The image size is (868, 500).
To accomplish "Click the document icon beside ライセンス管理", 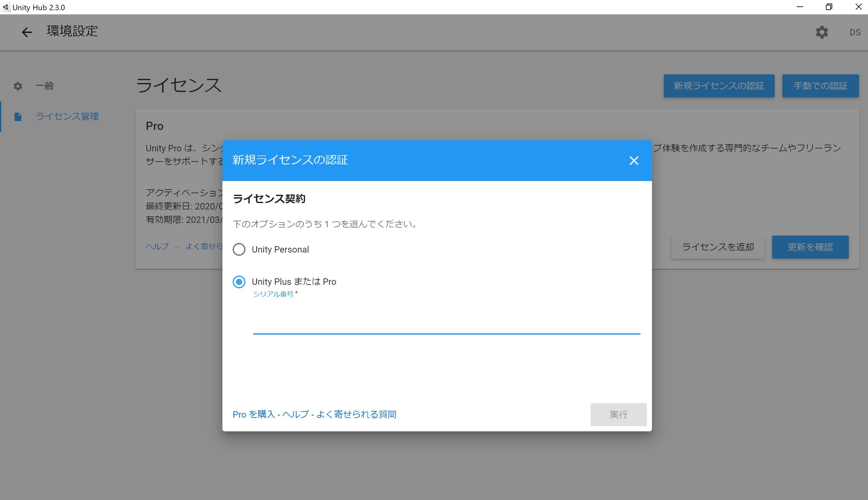I will [x=18, y=117].
